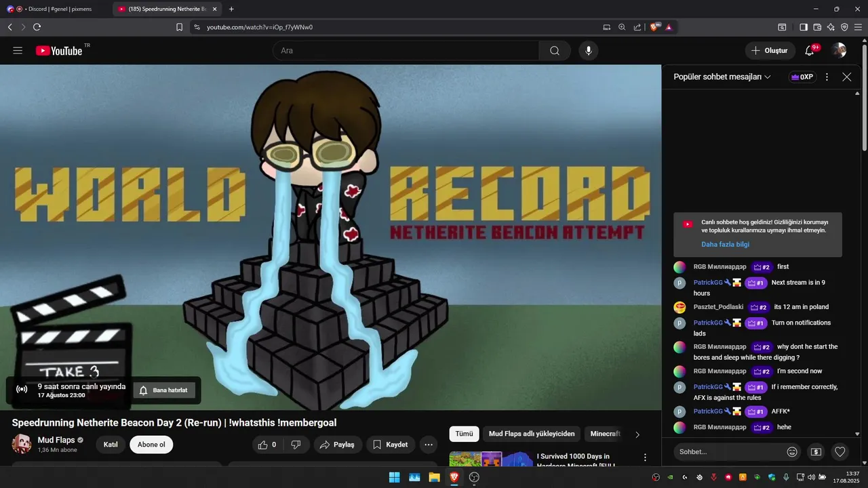868x488 pixels.
Task: Select the Mud Flaps adlı yükleyiciden chip
Action: coord(532,434)
